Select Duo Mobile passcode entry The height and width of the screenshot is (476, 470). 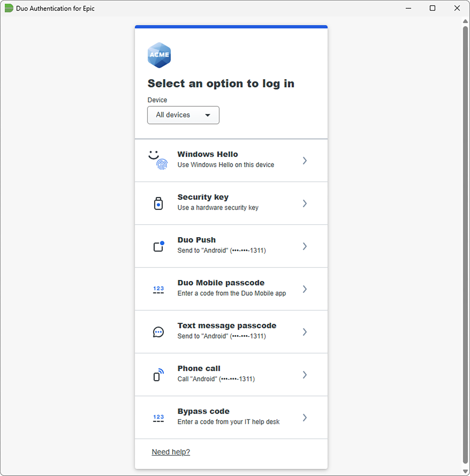(231, 289)
